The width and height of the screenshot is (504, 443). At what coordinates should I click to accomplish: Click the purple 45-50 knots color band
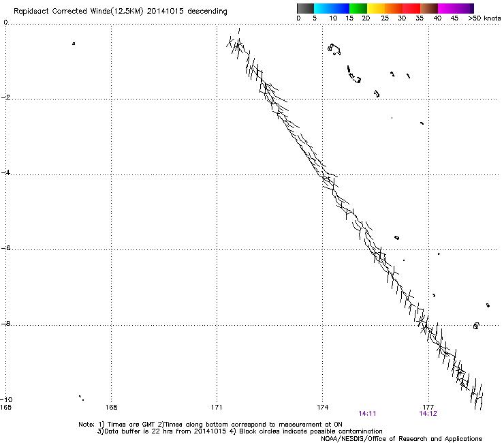[x=464, y=8]
